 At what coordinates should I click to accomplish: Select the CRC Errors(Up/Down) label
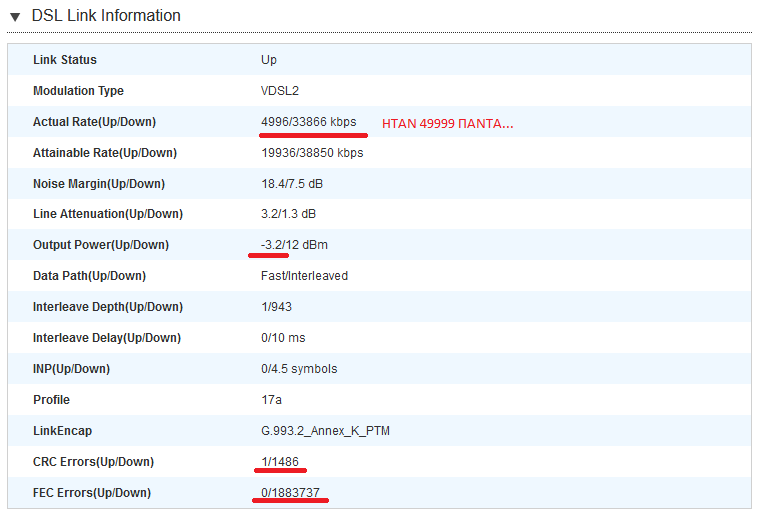pyautogui.click(x=93, y=462)
